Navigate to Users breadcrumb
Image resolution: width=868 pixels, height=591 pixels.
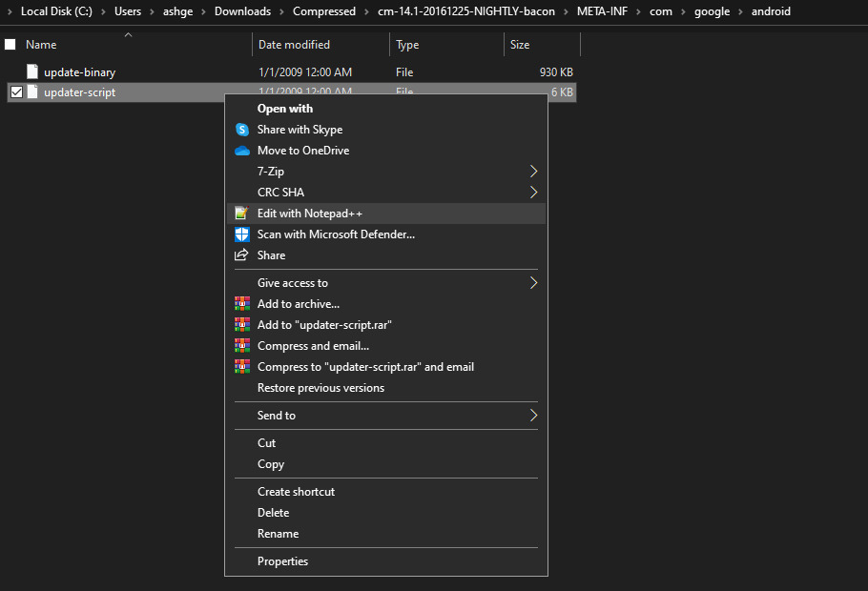coord(128,11)
